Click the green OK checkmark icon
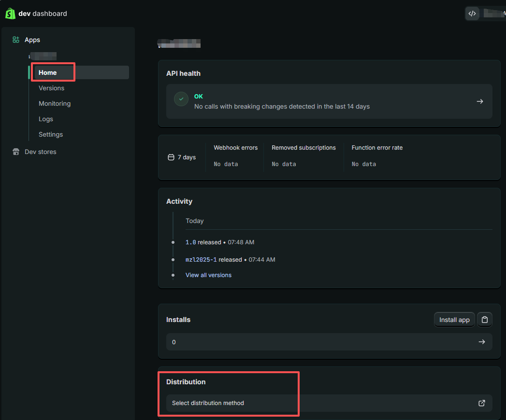 [x=181, y=99]
